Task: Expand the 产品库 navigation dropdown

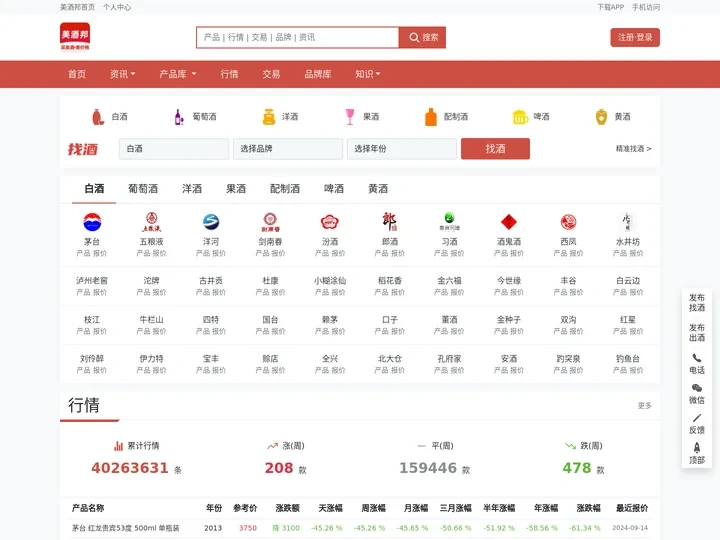Action: coord(178,74)
